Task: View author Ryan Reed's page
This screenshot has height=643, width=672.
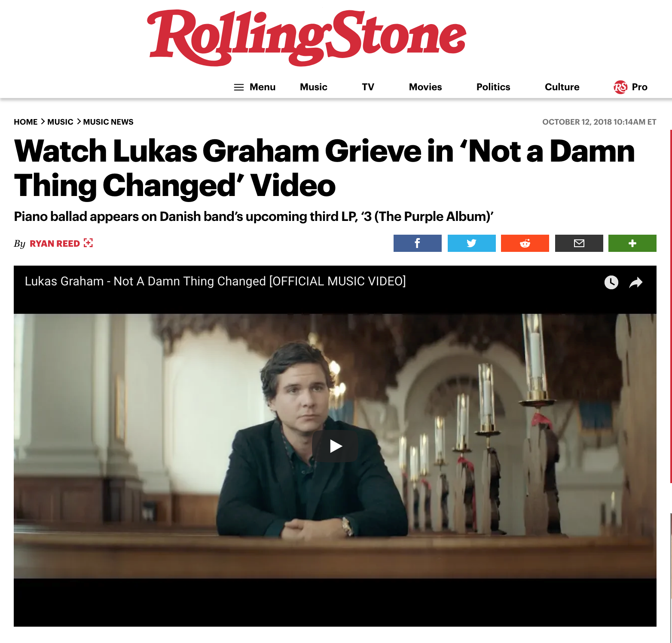Action: click(55, 244)
